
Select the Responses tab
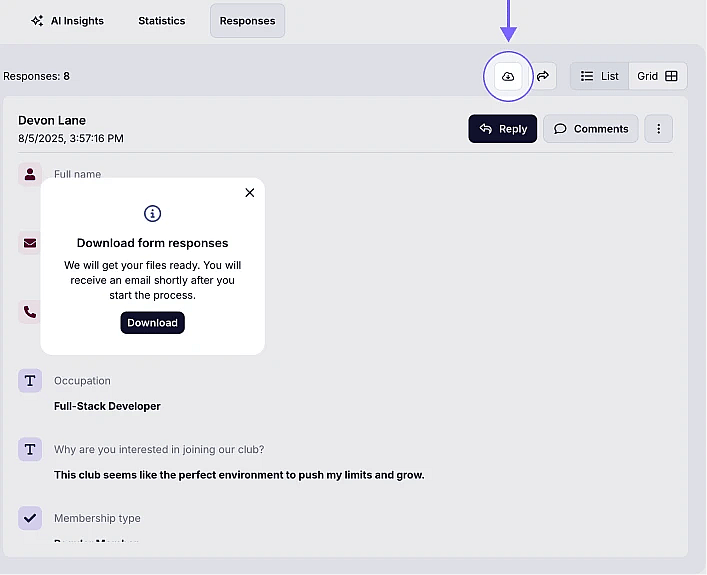(247, 21)
